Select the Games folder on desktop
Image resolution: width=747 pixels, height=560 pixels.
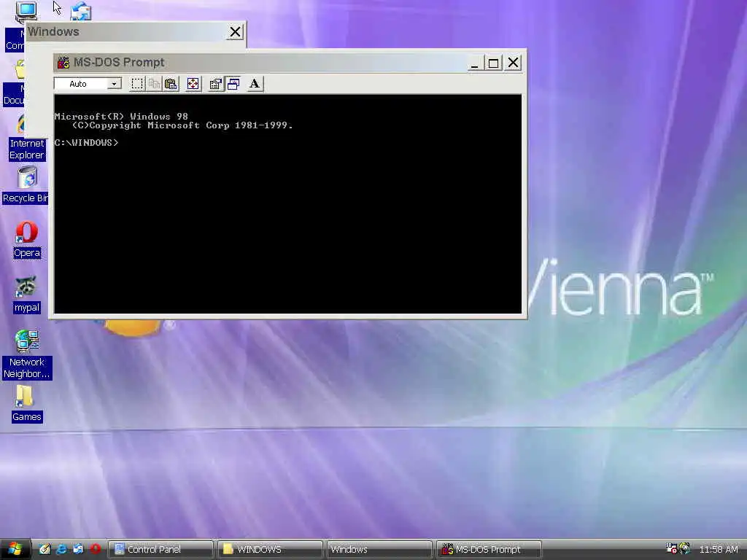27,404
